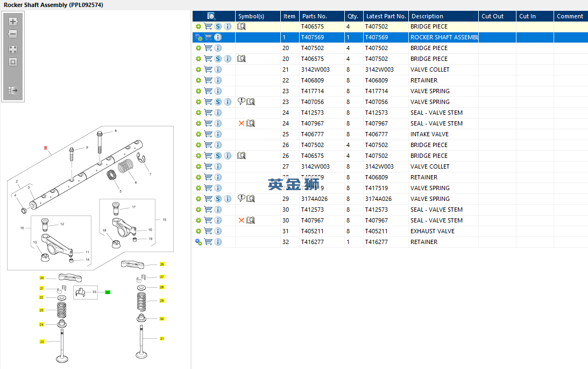Select yellow callout 29 next to spring
Image resolution: width=588 pixels, height=369 pixels.
[x=162, y=301]
